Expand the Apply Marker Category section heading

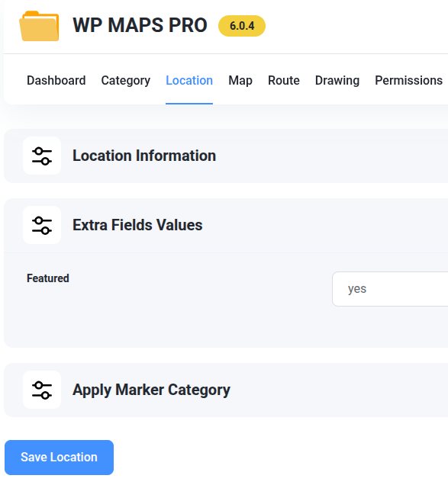click(151, 390)
